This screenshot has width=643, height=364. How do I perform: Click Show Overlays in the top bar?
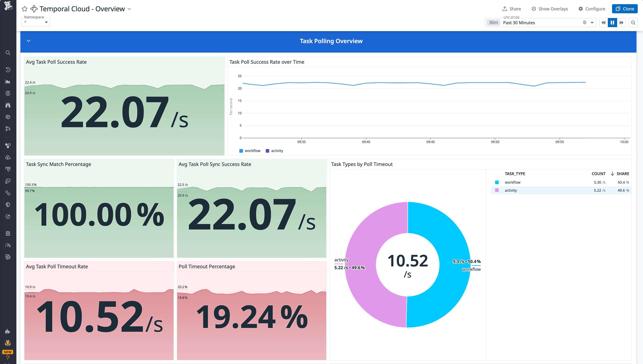[549, 9]
